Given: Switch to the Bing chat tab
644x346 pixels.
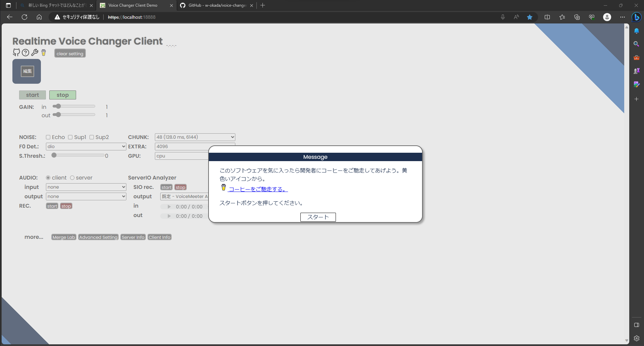Looking at the screenshot, I should click(x=55, y=5).
